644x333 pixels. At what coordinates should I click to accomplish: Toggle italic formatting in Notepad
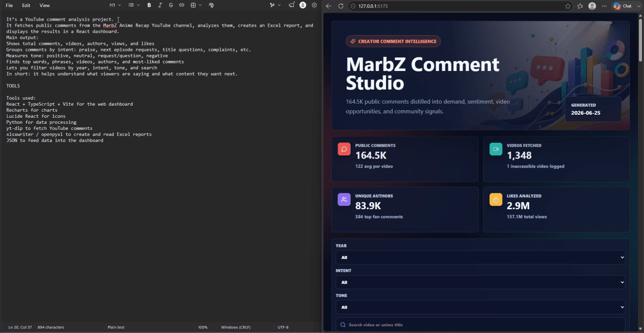click(x=160, y=5)
